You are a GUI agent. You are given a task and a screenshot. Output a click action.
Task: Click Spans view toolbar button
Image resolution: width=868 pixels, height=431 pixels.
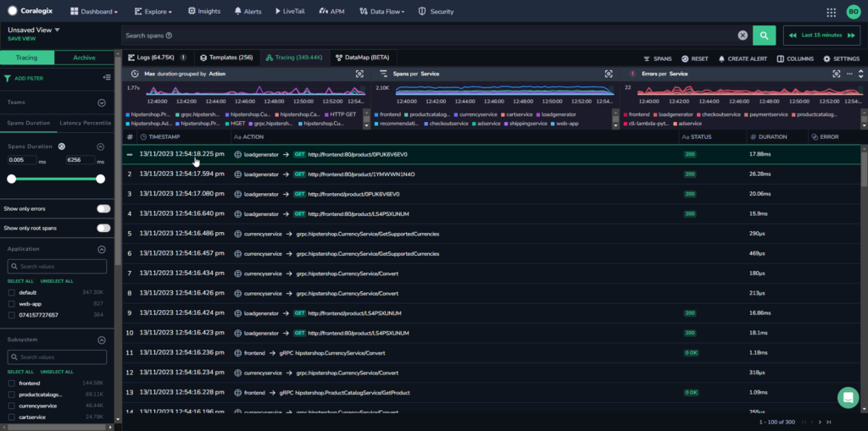tap(658, 58)
